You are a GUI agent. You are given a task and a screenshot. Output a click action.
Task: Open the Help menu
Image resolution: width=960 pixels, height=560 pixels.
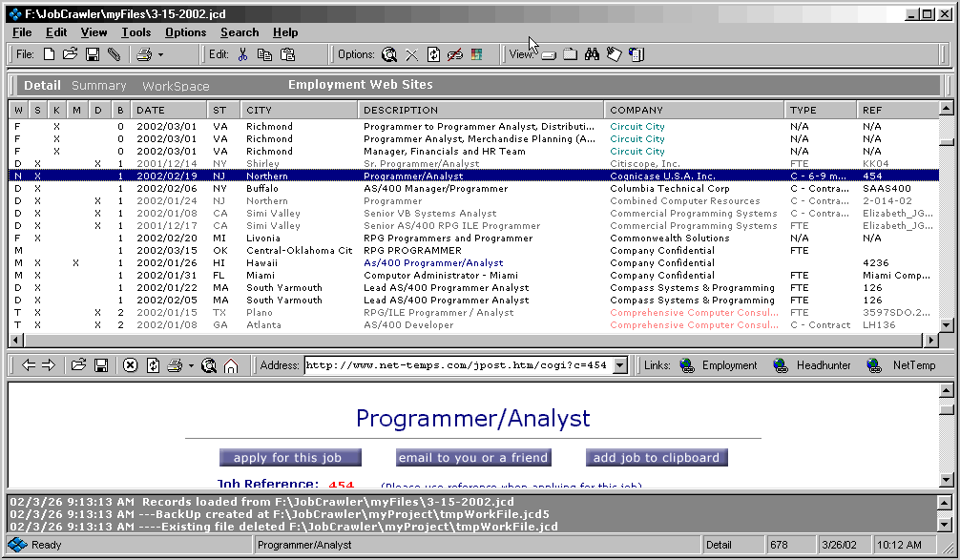click(x=285, y=32)
